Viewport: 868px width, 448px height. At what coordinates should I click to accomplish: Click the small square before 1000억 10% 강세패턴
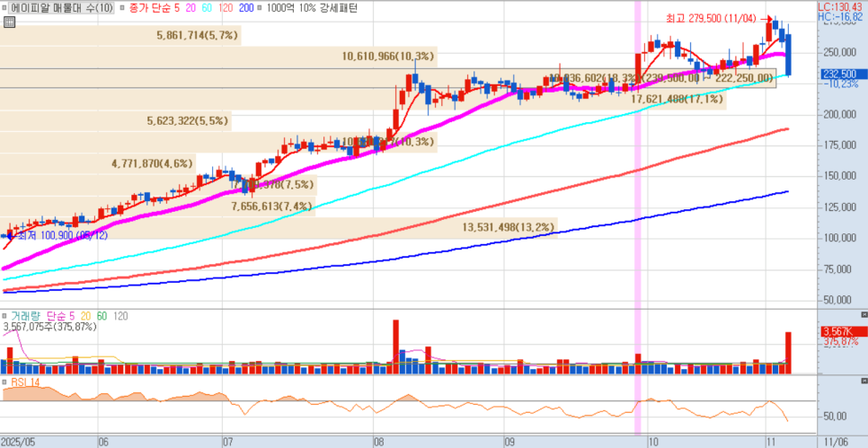point(261,8)
